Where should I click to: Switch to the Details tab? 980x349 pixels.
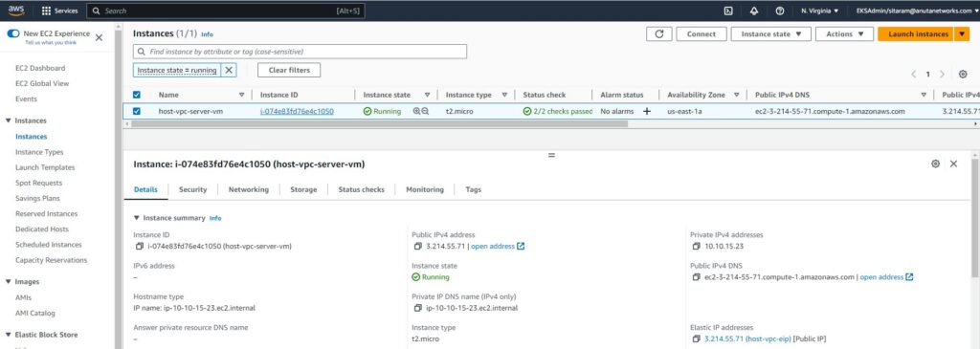(x=145, y=189)
